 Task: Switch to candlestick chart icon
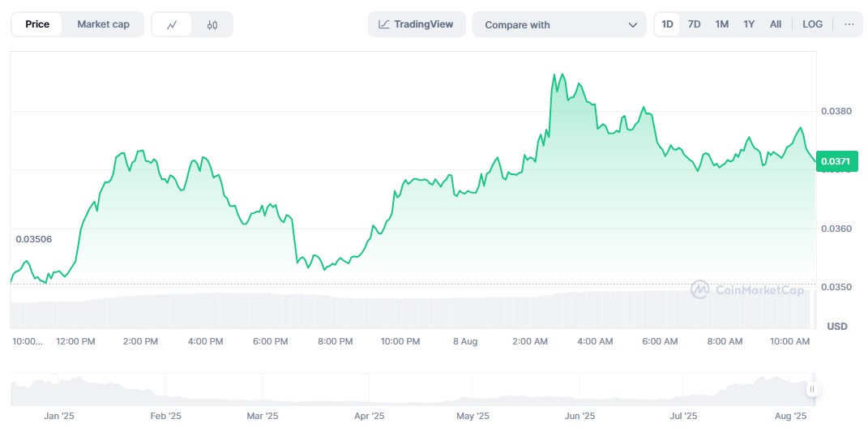[x=212, y=24]
